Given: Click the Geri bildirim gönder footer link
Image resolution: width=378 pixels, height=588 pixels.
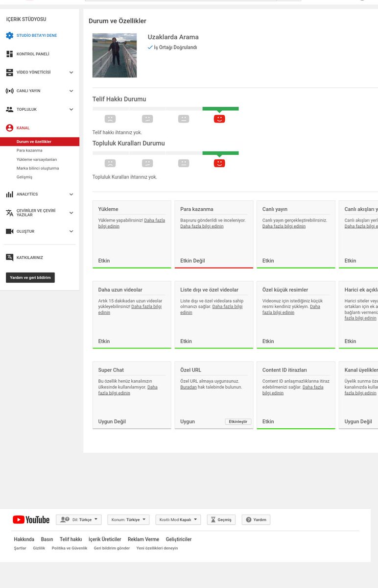Looking at the screenshot, I should pyautogui.click(x=112, y=548).
